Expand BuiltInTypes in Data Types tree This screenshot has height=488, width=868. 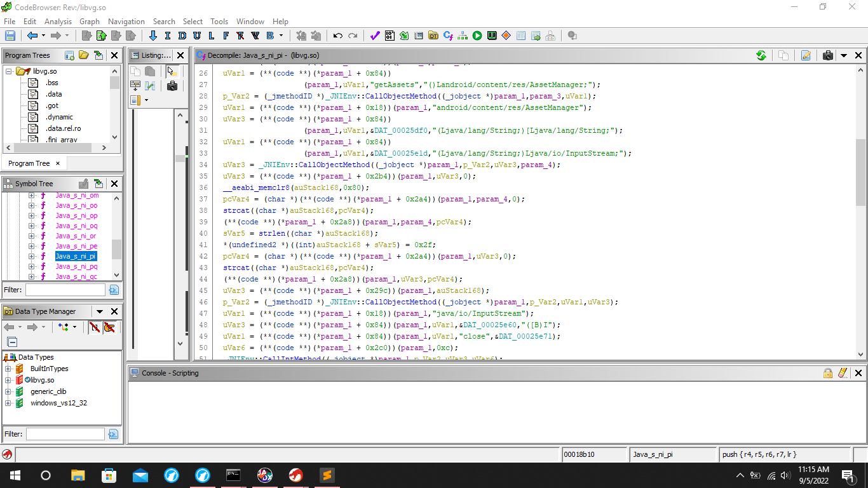(8, 369)
